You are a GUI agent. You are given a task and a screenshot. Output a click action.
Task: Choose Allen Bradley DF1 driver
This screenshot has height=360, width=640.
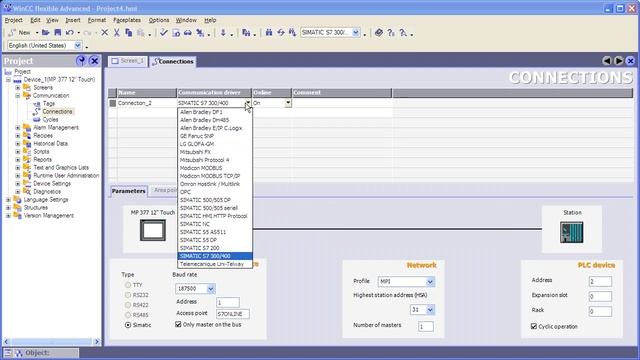click(215, 112)
